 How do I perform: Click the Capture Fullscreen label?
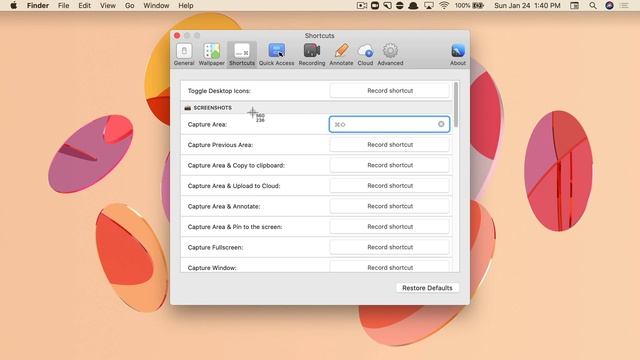click(x=215, y=247)
